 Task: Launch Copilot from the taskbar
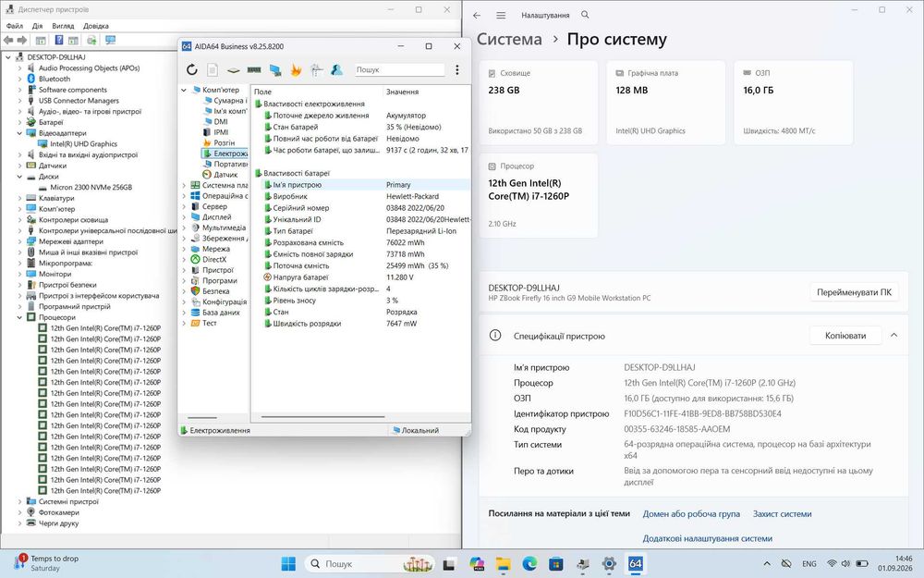pos(477,564)
